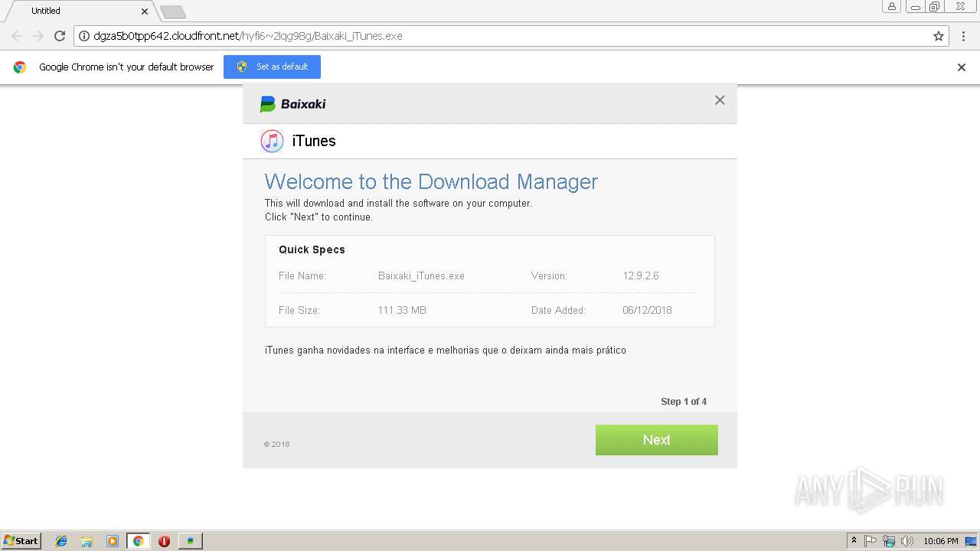Image resolution: width=980 pixels, height=551 pixels.
Task: Launch Internet Explorer from taskbar
Action: point(61,541)
